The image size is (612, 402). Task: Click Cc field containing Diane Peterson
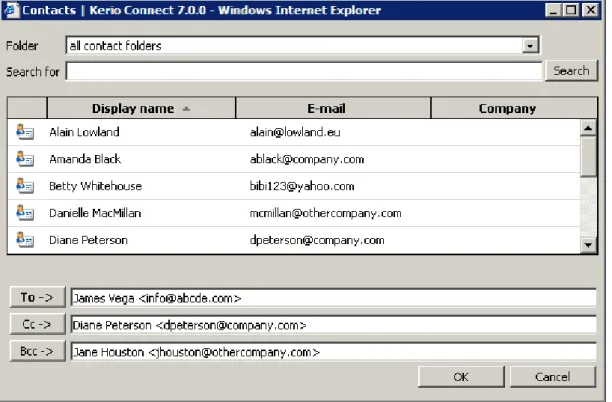333,325
